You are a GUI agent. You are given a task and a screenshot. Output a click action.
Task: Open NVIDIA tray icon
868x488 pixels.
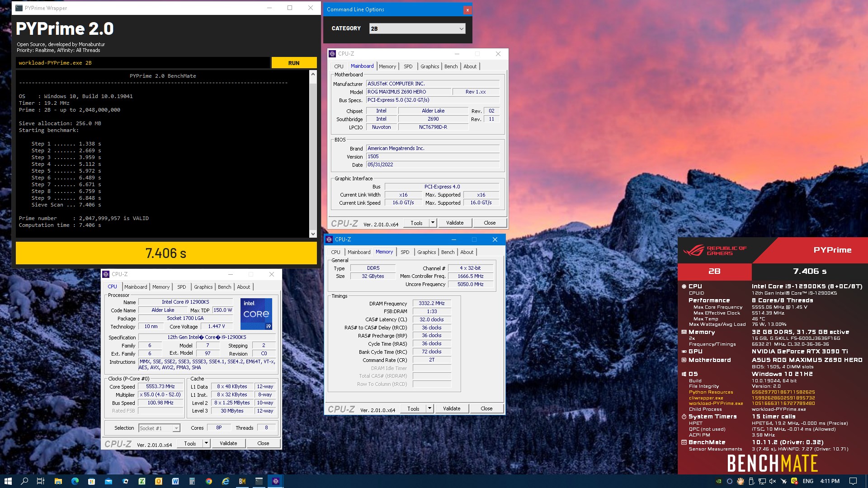tap(718, 481)
